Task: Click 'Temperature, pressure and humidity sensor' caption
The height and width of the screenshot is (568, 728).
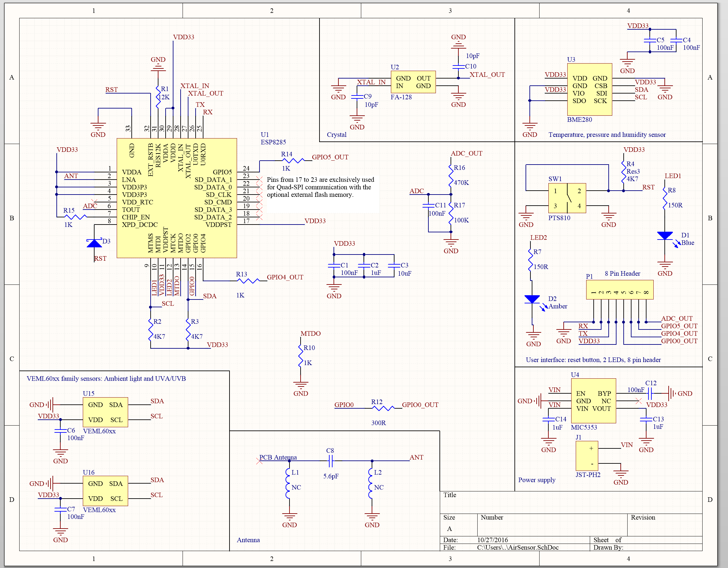Action: click(x=607, y=135)
